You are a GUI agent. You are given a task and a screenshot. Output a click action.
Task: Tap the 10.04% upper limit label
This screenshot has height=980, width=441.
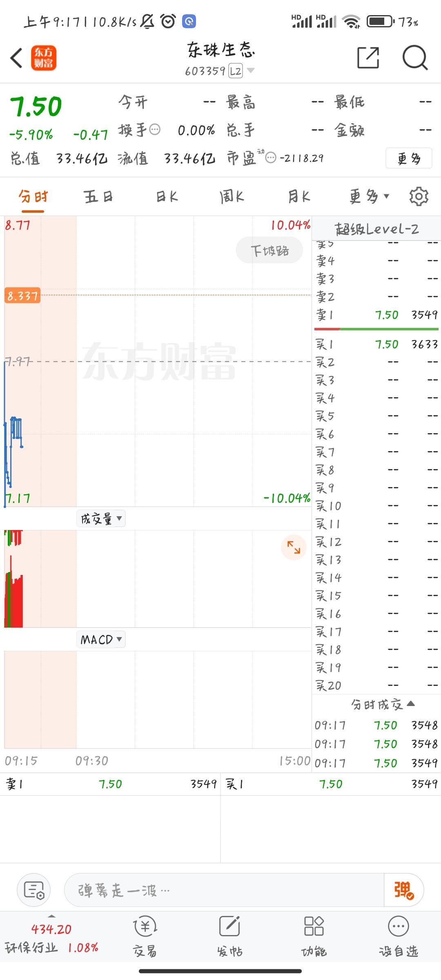(x=290, y=225)
